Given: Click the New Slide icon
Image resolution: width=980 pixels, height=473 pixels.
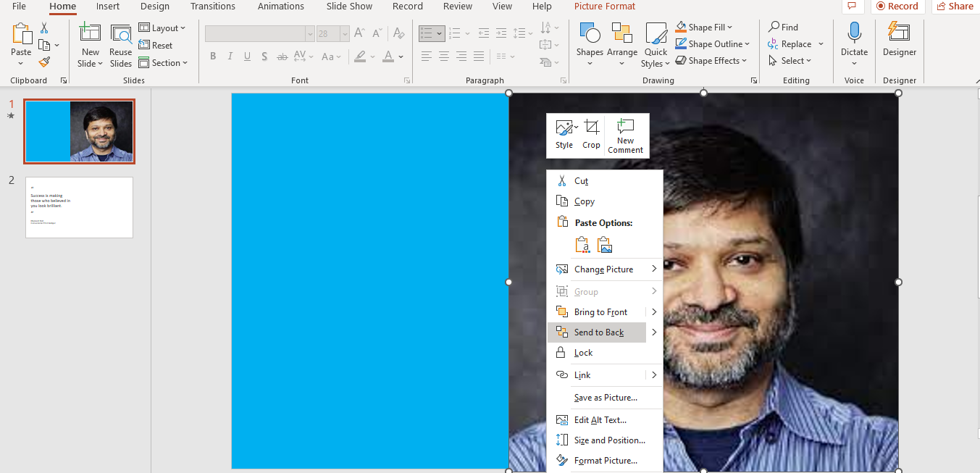Looking at the screenshot, I should [x=91, y=34].
